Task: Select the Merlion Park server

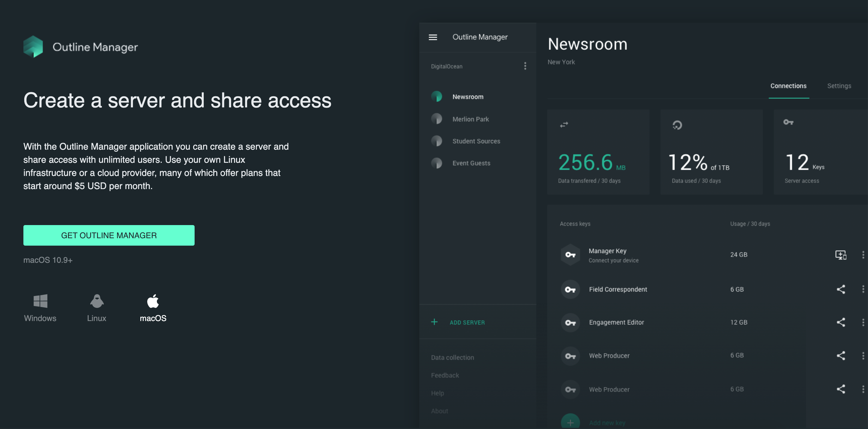Action: click(x=471, y=119)
